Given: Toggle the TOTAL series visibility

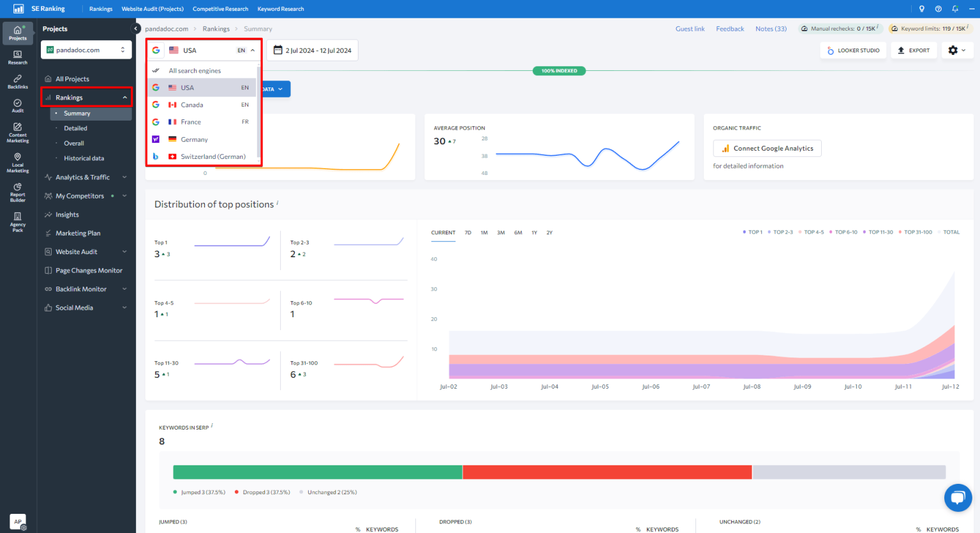Looking at the screenshot, I should coord(950,232).
